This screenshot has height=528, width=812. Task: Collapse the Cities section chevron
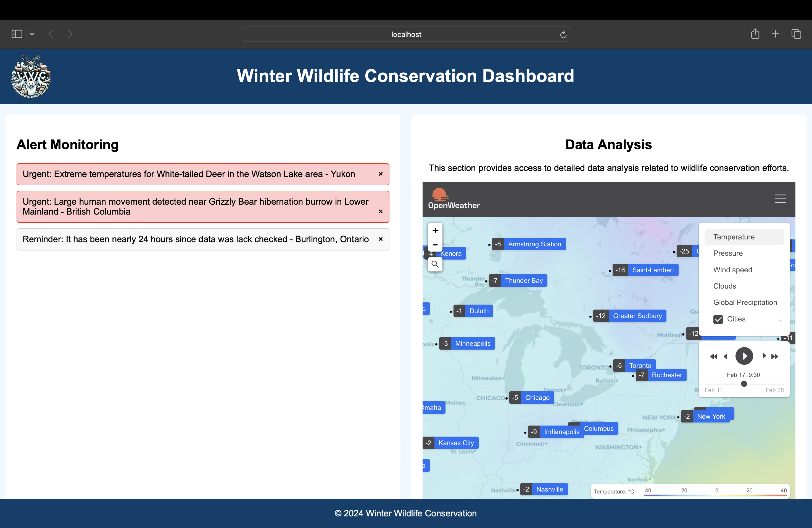pos(780,320)
